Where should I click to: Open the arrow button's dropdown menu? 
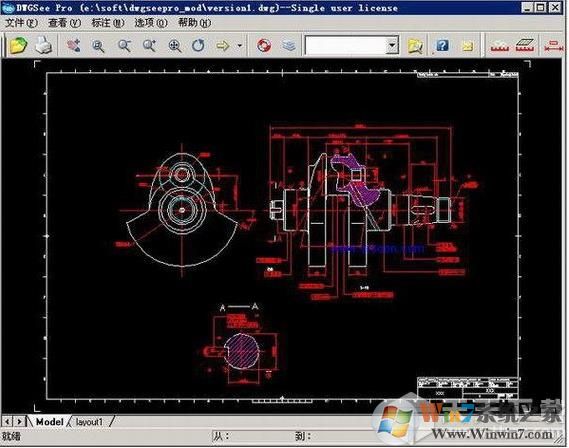point(240,46)
